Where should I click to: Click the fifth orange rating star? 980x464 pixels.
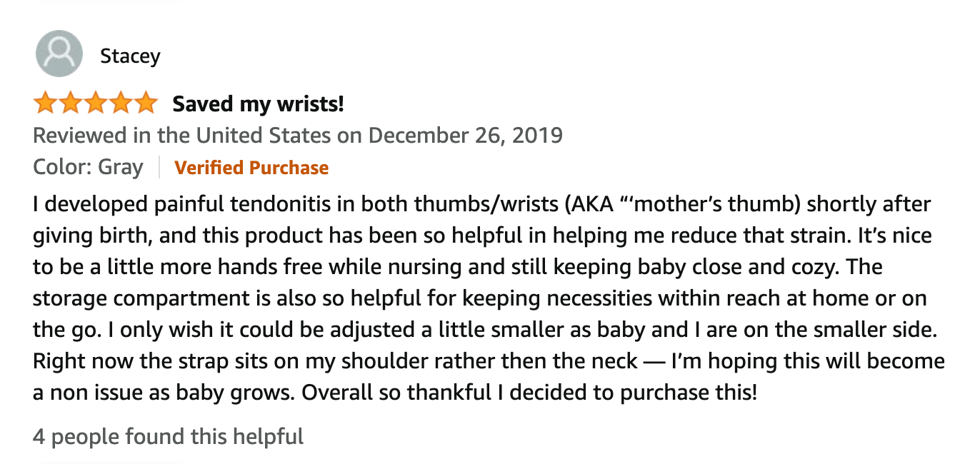pos(145,104)
